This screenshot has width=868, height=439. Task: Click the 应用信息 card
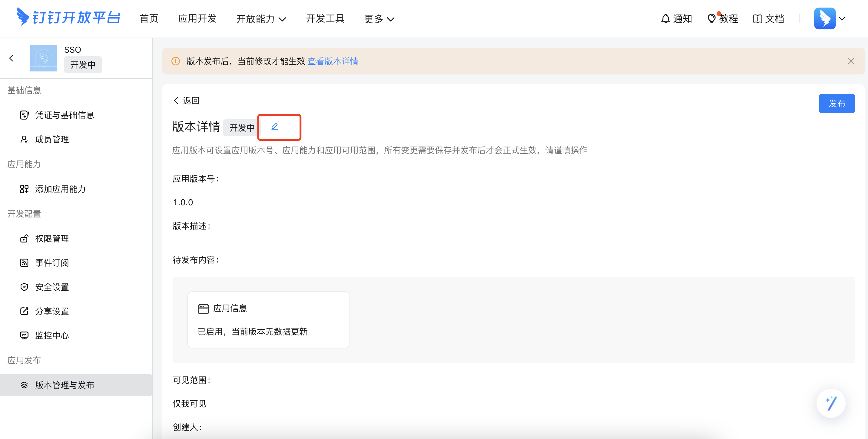click(x=268, y=320)
